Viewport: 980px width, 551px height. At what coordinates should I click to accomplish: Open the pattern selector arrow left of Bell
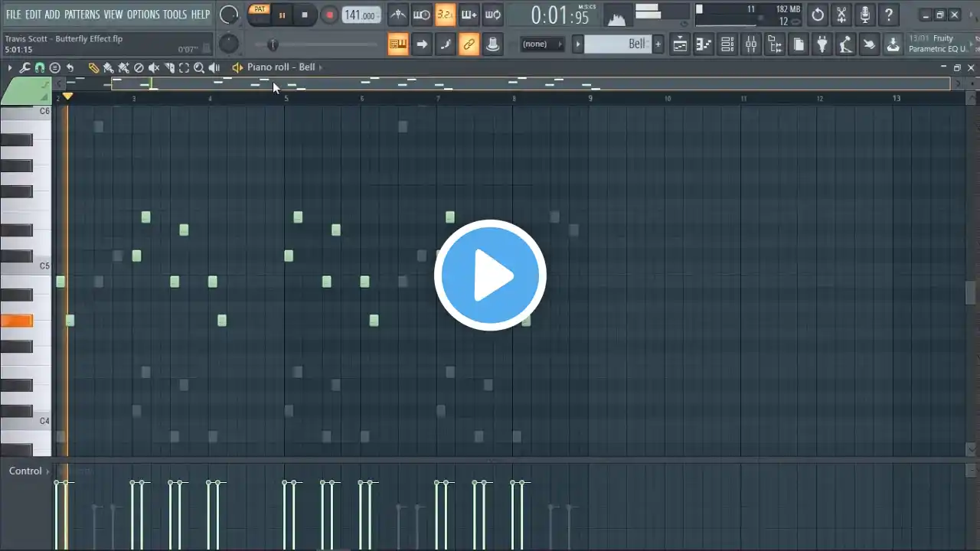pos(579,44)
